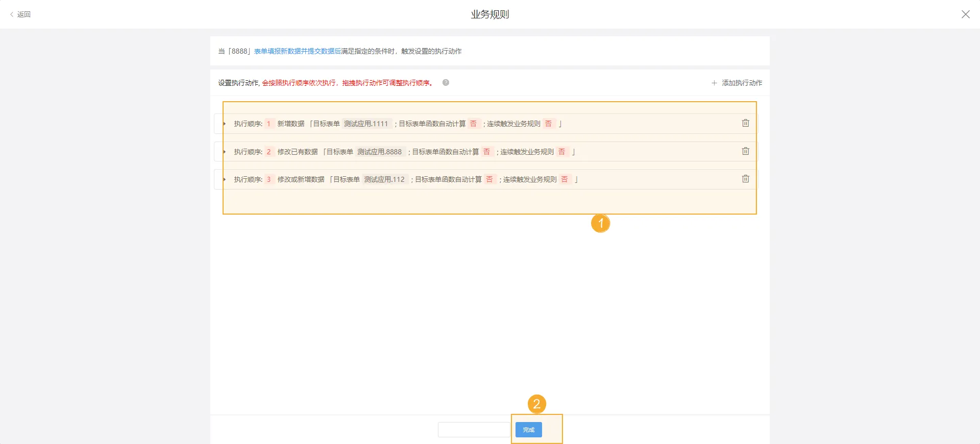The height and width of the screenshot is (444, 980).
Task: Click the blue 完成 button
Action: pos(528,430)
